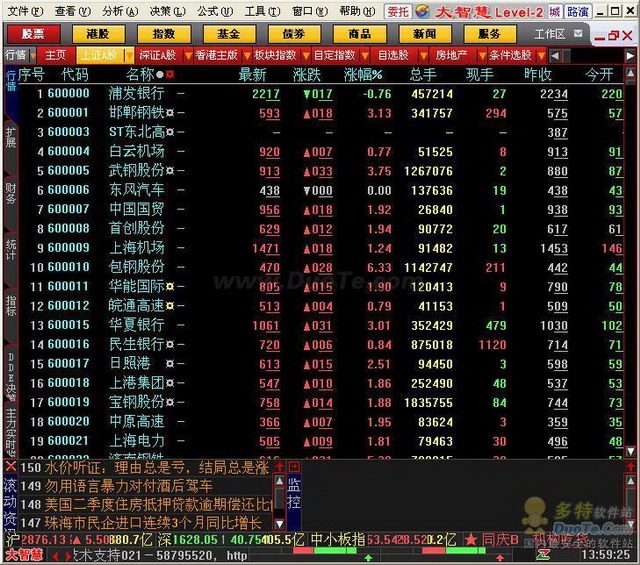Expand the 深证A股 tab dropdown arrow
This screenshot has height=565, width=640.
[188, 55]
